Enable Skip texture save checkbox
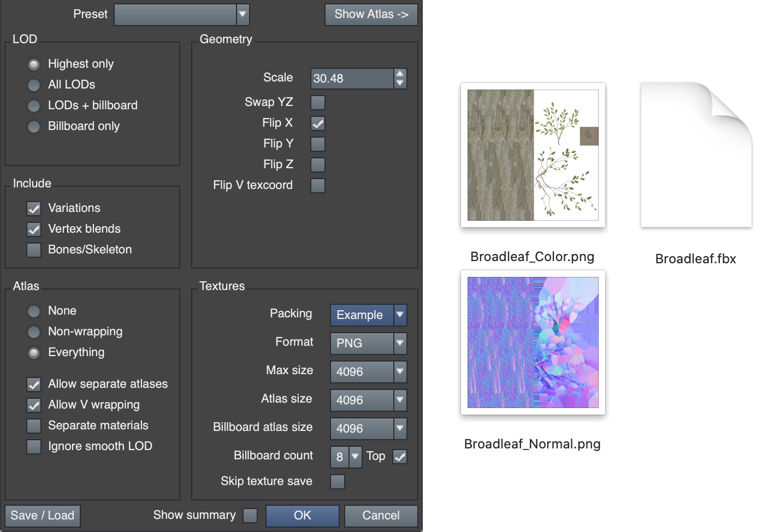 click(338, 482)
